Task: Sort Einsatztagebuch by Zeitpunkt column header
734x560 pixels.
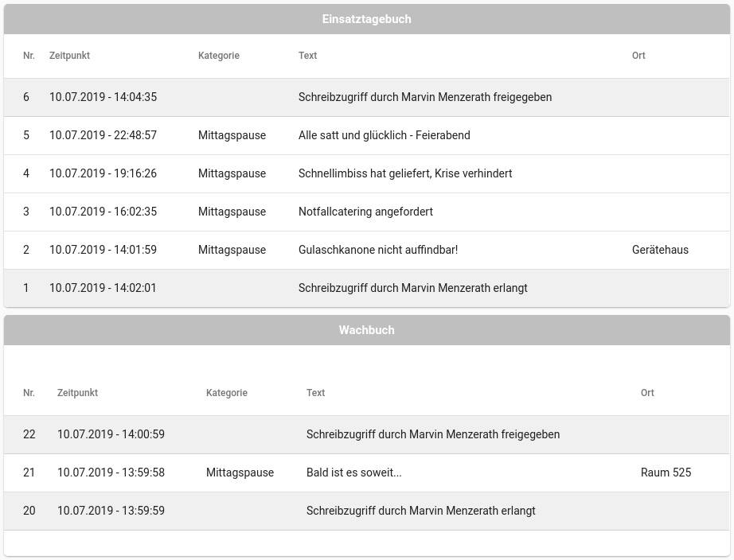Action: point(69,56)
